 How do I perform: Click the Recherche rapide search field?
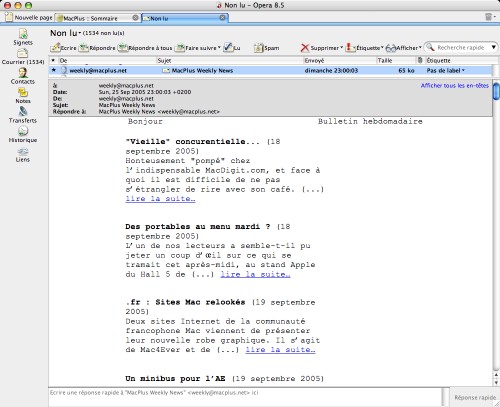461,47
